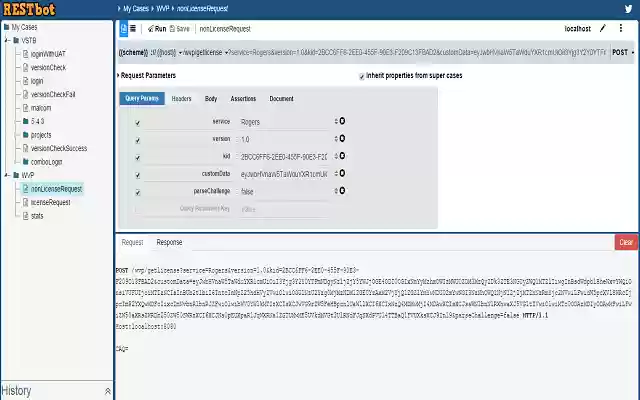The width and height of the screenshot is (640, 400).
Task: Go to WVP breadcrumb
Action: coord(162,9)
